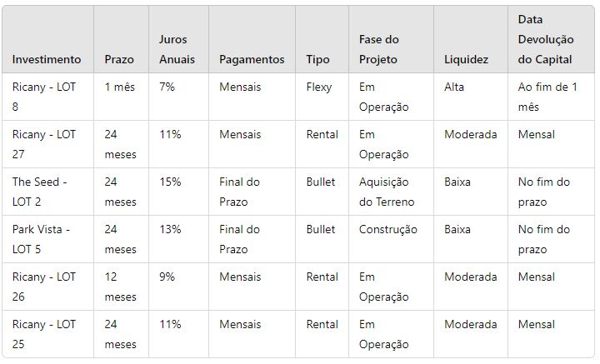Click the Pagamentos column header
The height and width of the screenshot is (364, 600).
coord(252,59)
